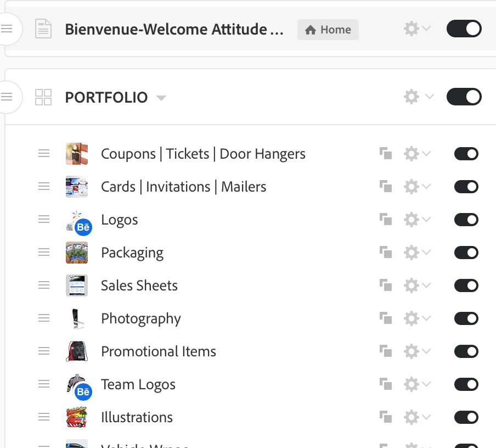The width and height of the screenshot is (496, 448).
Task: Open the Bienvenue-Welcome Attitude page title
Action: 174,30
